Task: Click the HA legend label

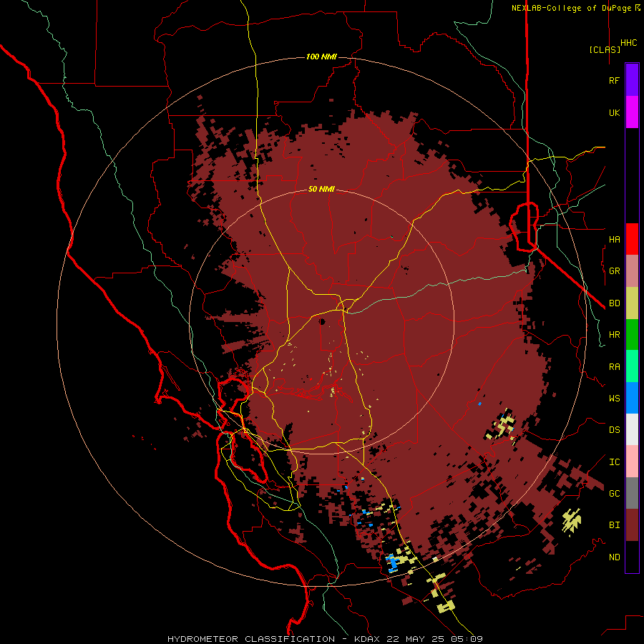Action: point(614,239)
